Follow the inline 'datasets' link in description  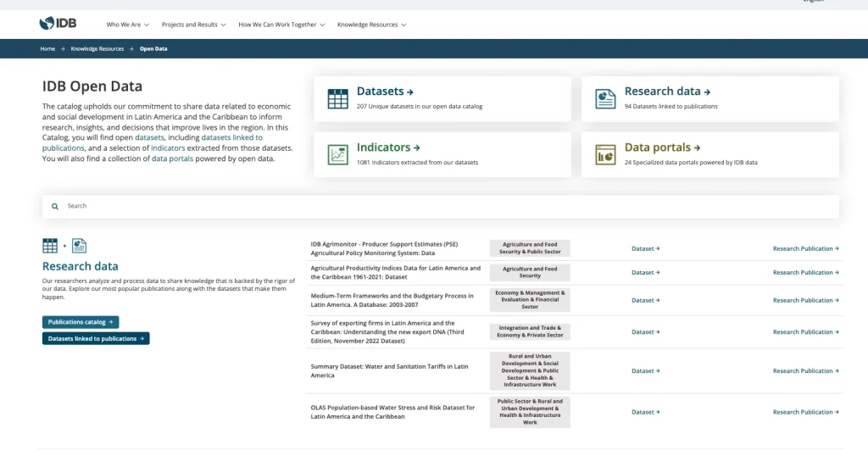[149, 137]
